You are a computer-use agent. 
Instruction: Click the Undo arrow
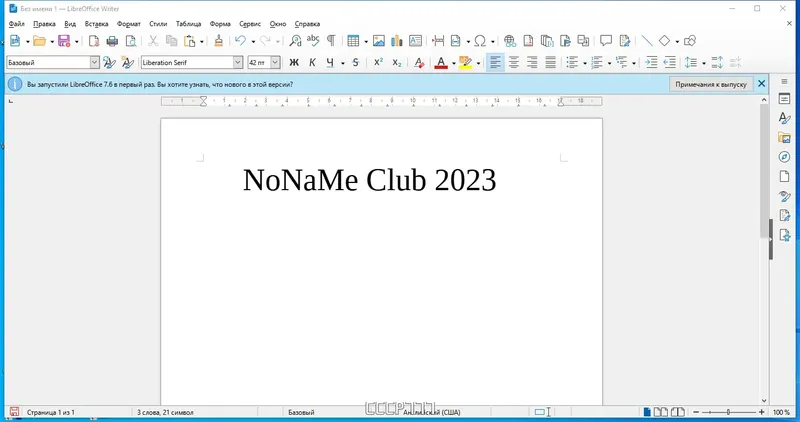[x=240, y=41]
